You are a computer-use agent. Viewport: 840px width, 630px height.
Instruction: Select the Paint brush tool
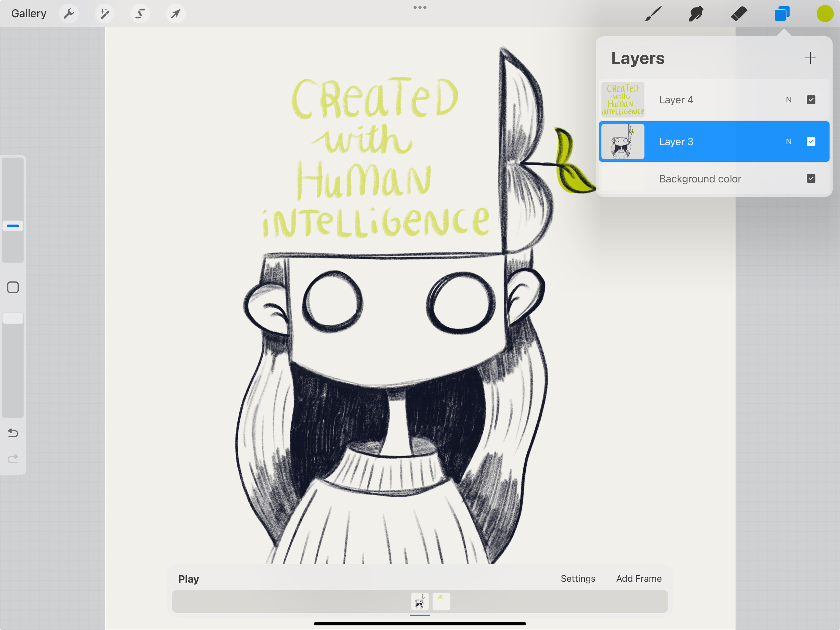pos(653,14)
